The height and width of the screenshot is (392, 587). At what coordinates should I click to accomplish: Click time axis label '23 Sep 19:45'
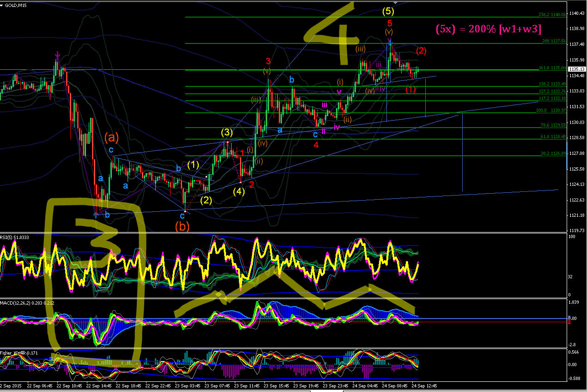[306, 386]
